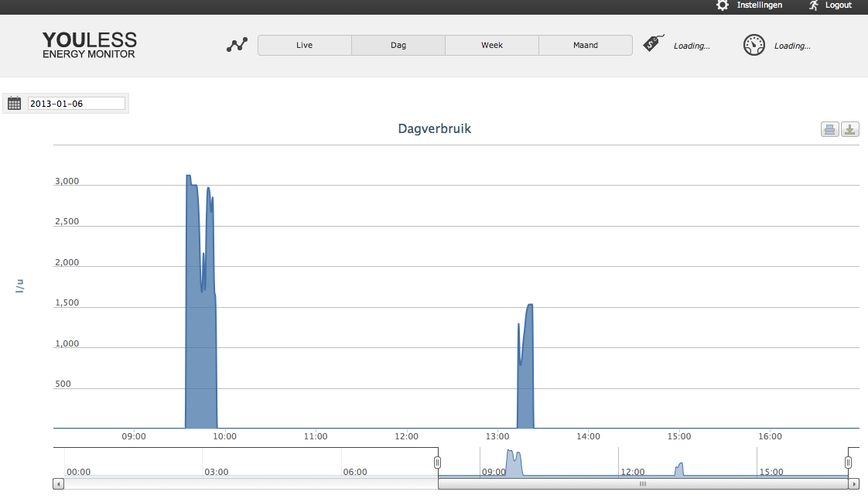The height and width of the screenshot is (502, 868).
Task: Click the navigator scrollbar thumb grip
Action: 643,483
